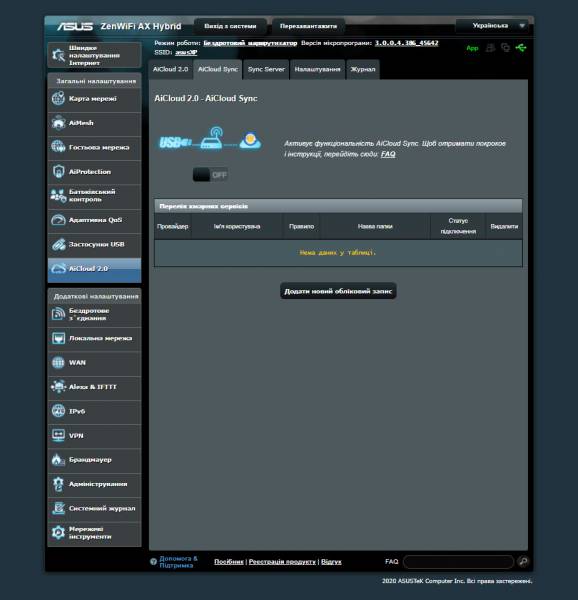Open the firmware version 3.0.0.4.386_45642 link
578x600 pixels.
point(407,43)
